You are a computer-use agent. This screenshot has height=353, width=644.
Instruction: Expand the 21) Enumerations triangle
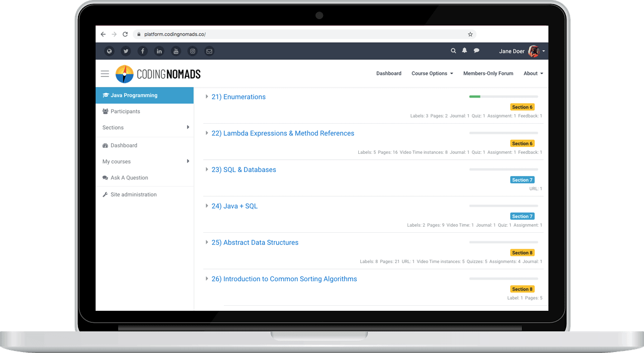pos(207,97)
